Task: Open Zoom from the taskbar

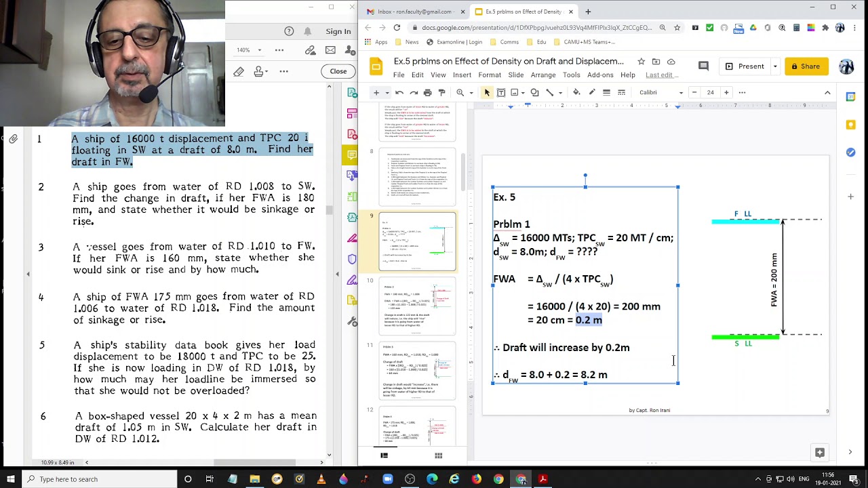Action: [x=387, y=479]
